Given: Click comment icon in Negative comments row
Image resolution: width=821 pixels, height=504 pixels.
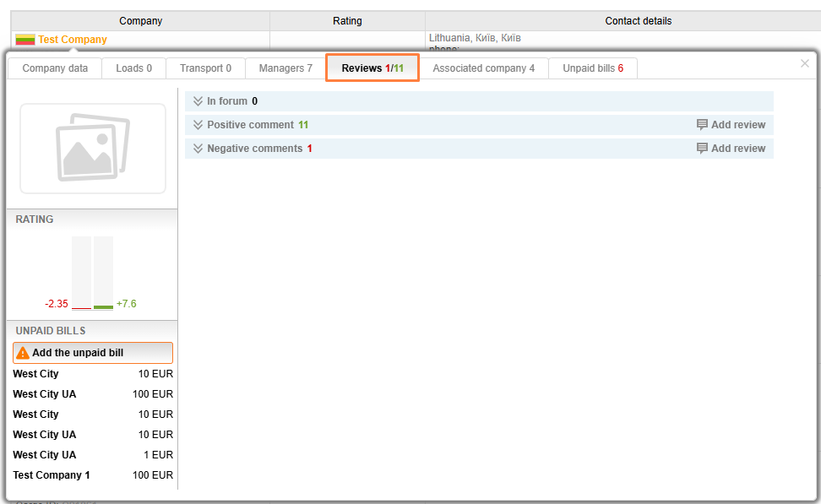Looking at the screenshot, I should [702, 149].
